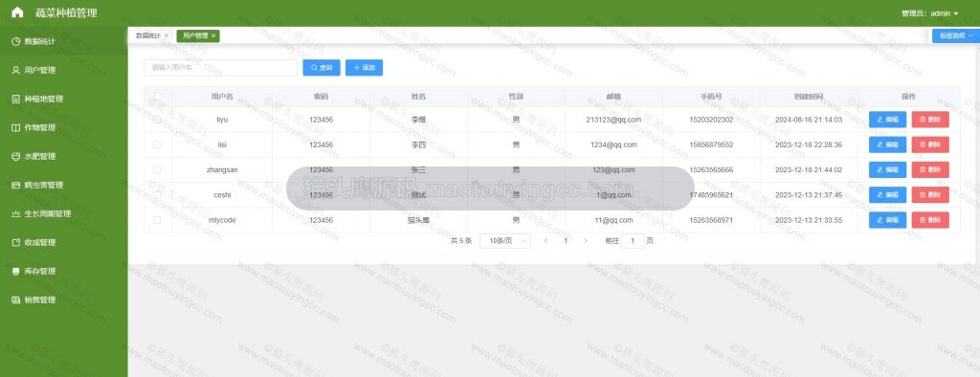Click the document icon for 种植地管理
This screenshot has height=377, width=980.
(x=16, y=99)
